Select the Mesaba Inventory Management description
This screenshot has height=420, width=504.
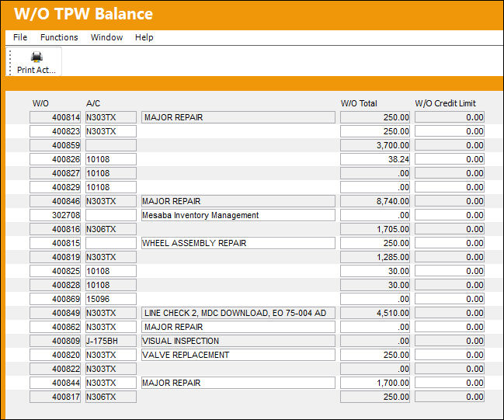point(238,215)
